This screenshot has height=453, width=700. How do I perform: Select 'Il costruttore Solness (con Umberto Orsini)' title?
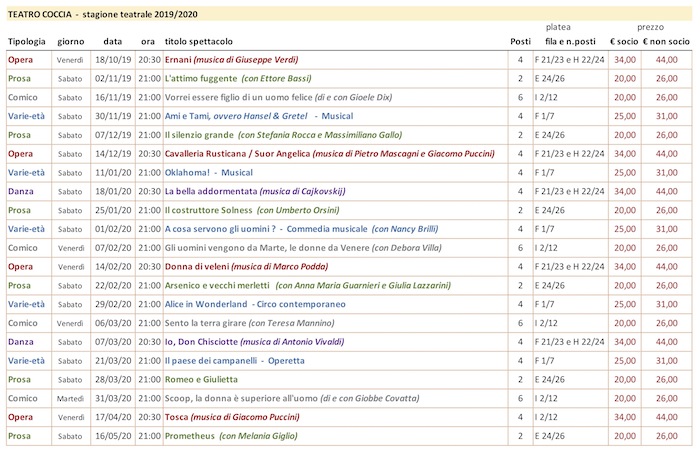(252, 210)
